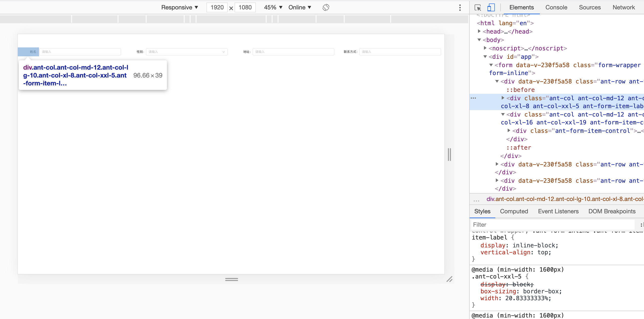Open the Responsive device dropdown

[x=180, y=7]
